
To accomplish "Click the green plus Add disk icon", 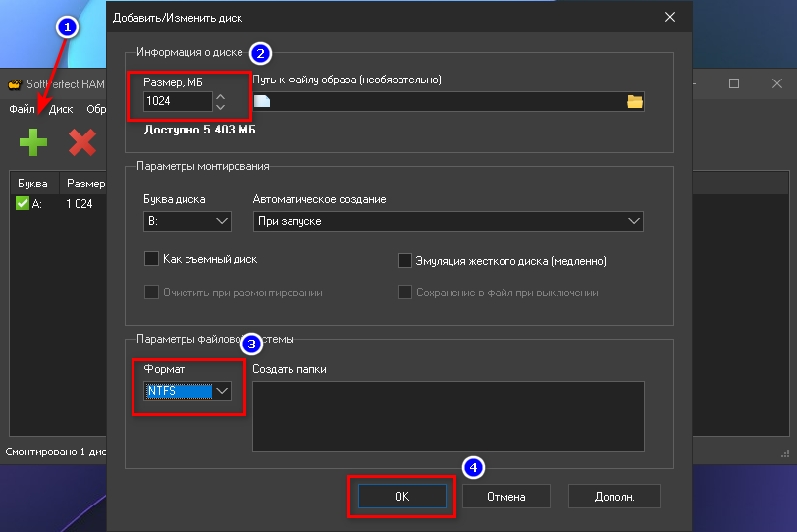I will (32, 142).
